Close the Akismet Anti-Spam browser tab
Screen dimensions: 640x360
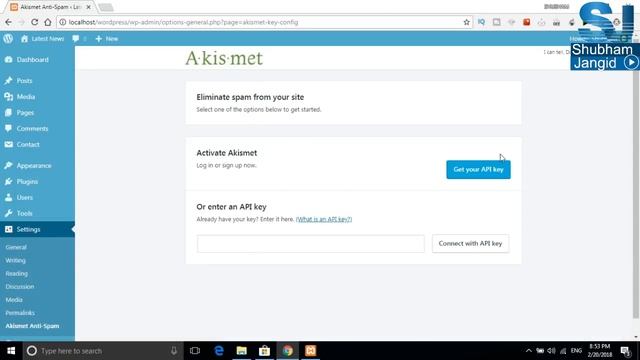88,7
